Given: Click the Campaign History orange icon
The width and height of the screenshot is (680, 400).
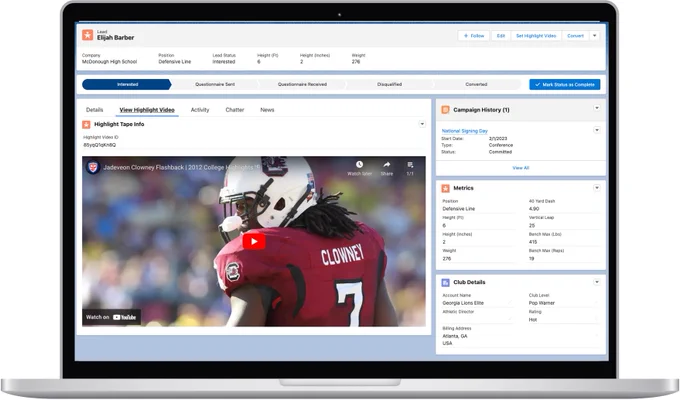Looking at the screenshot, I should tap(445, 110).
